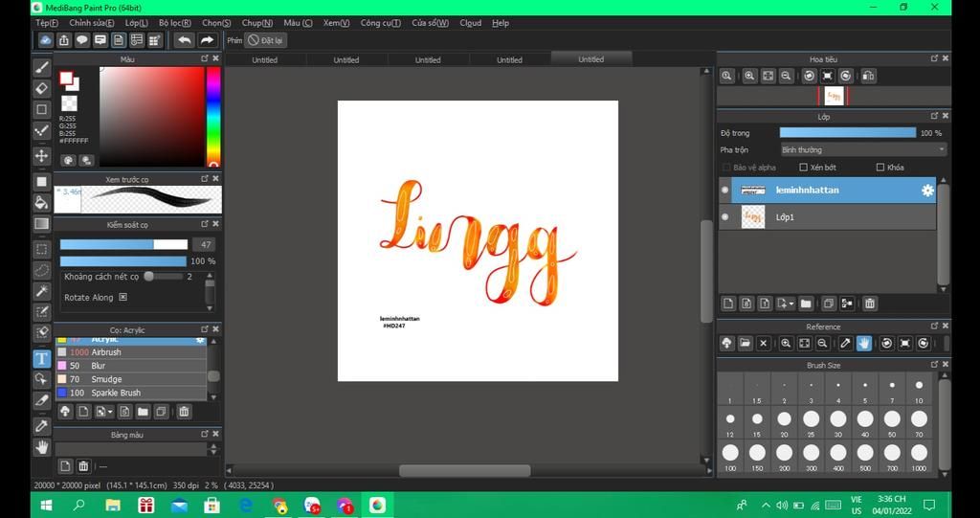This screenshot has height=518, width=980.
Task: Open the Công cụ(T) menu
Action: tap(381, 23)
